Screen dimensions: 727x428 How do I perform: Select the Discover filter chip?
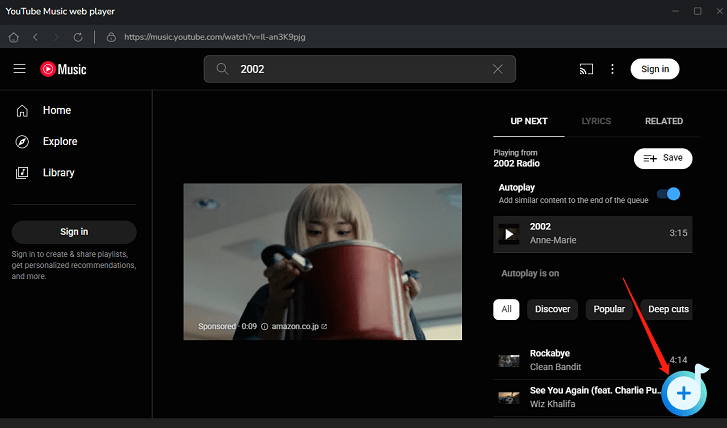click(552, 309)
